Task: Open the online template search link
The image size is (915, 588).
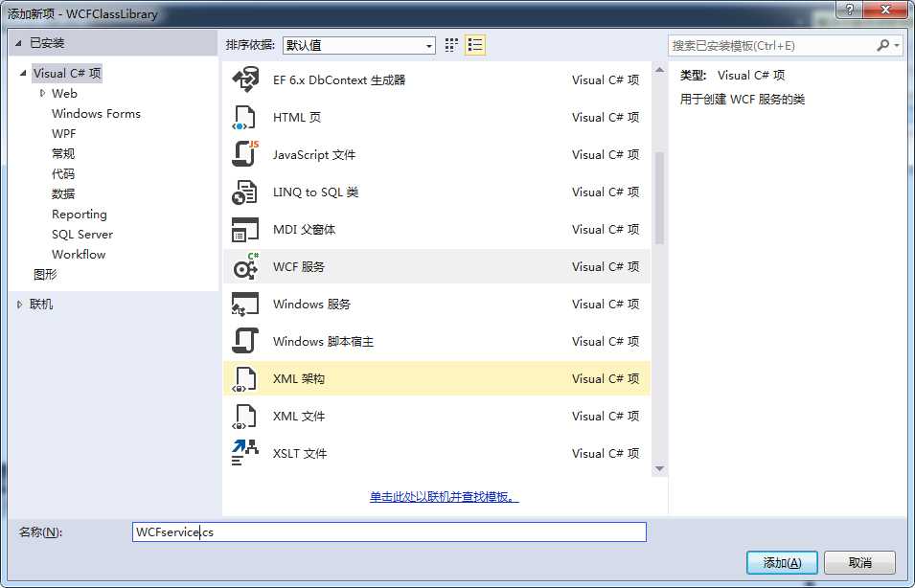Action: click(x=444, y=497)
